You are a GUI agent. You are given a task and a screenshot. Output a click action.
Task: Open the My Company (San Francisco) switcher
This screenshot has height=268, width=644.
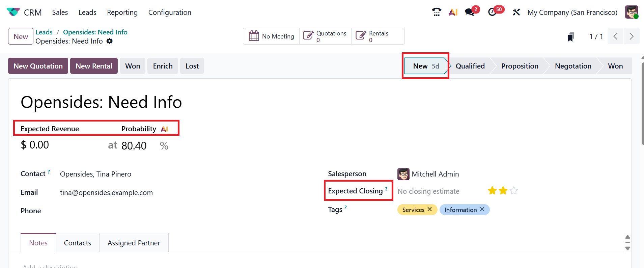572,12
